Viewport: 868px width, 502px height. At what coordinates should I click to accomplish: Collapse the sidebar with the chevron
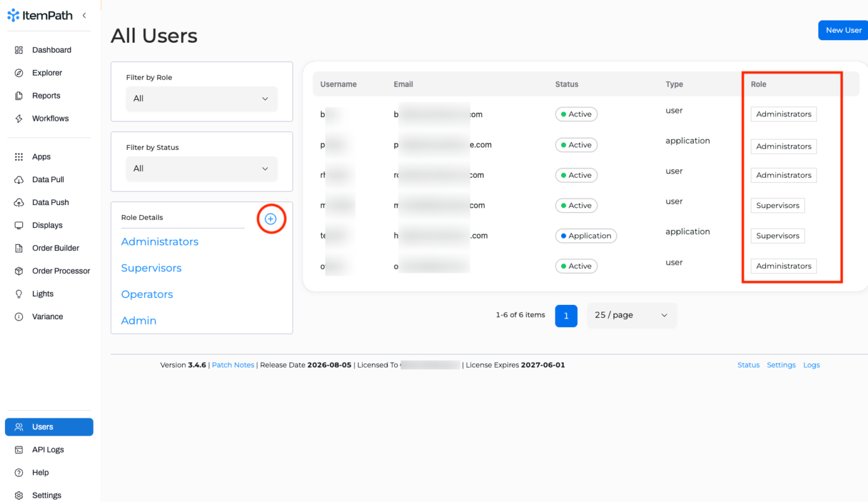click(84, 15)
